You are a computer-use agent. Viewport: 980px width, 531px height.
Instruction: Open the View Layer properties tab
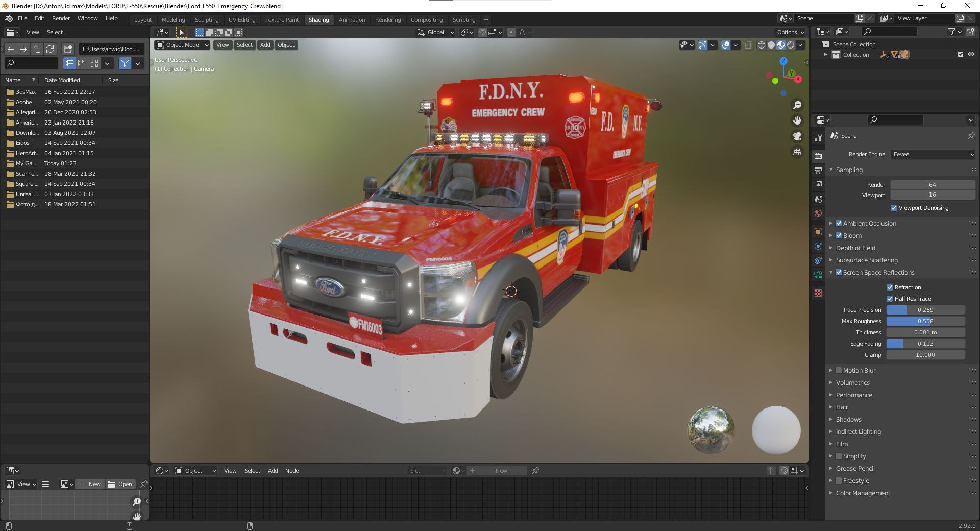coord(818,184)
